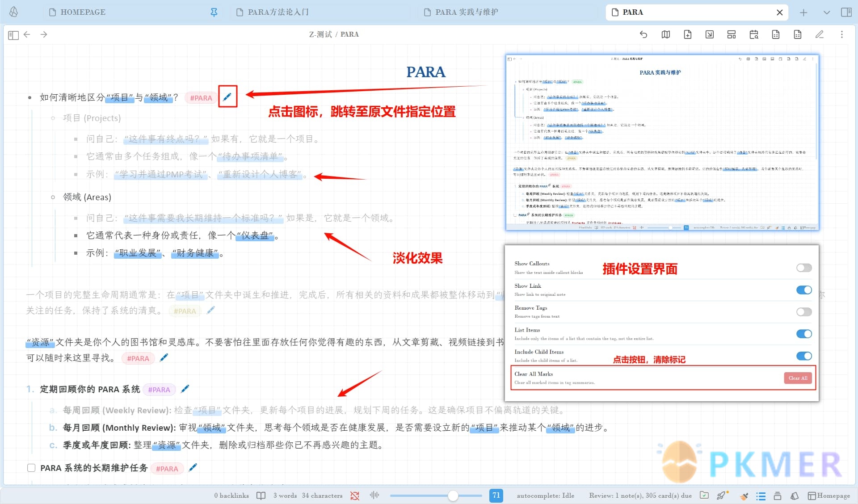
Task: Click the rocket icon in status bar
Action: (x=722, y=495)
